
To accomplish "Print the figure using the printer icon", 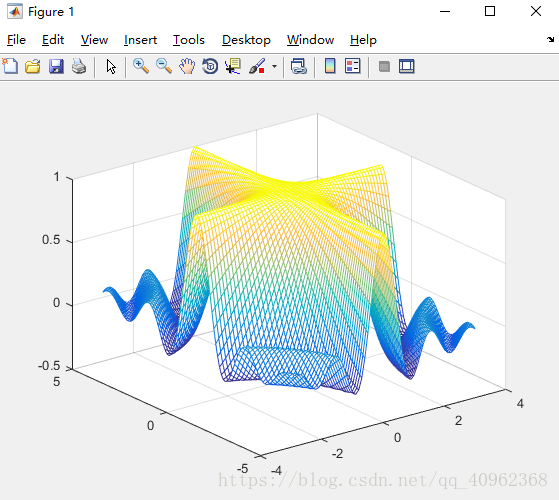I will 79,66.
